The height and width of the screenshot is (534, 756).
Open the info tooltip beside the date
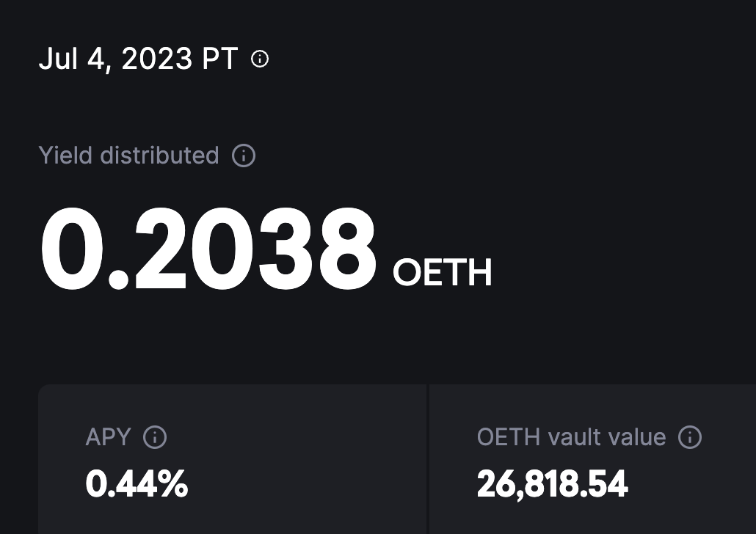pos(259,60)
